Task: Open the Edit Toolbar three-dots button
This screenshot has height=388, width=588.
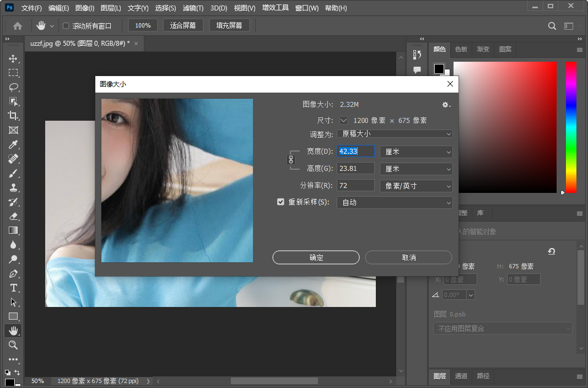Action: pyautogui.click(x=13, y=359)
